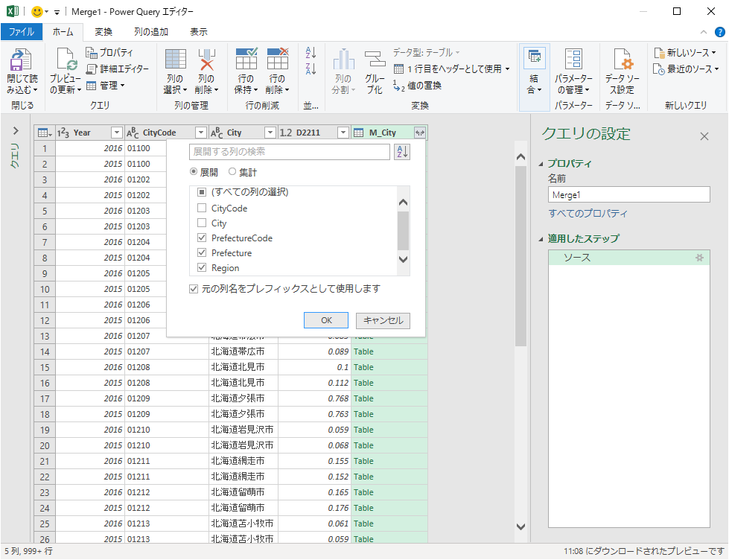Select the 集計 radio button
729x560 pixels.
pyautogui.click(x=232, y=172)
